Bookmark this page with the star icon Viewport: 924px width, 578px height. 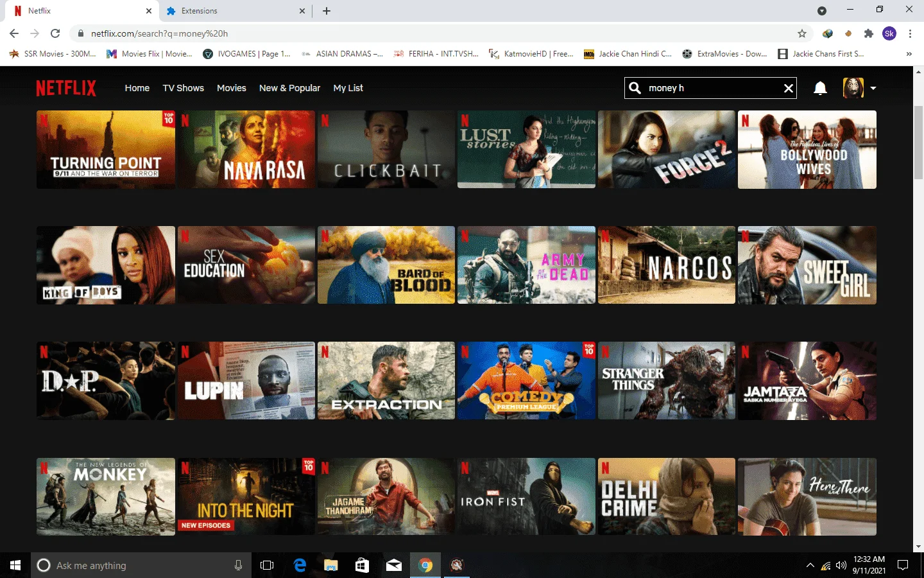(802, 33)
